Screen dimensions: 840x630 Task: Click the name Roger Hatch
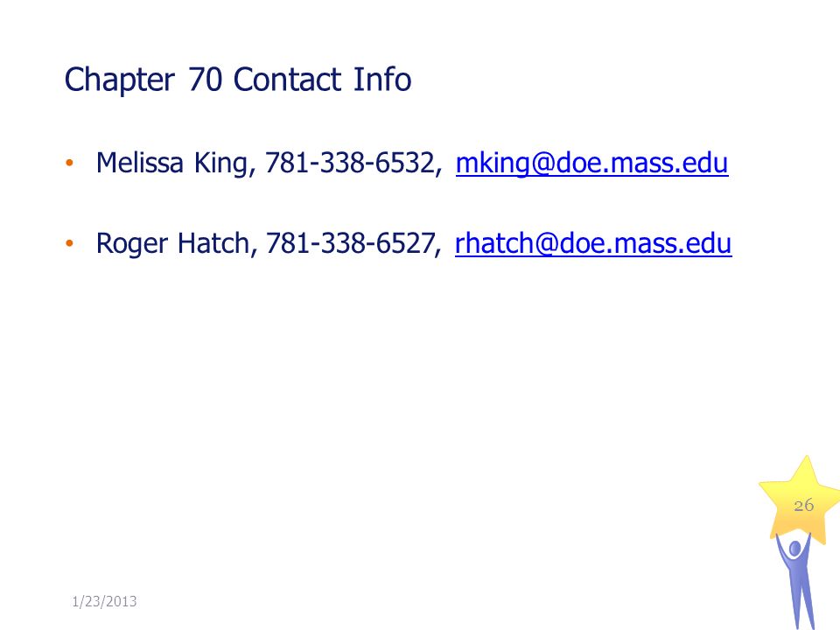click(172, 244)
